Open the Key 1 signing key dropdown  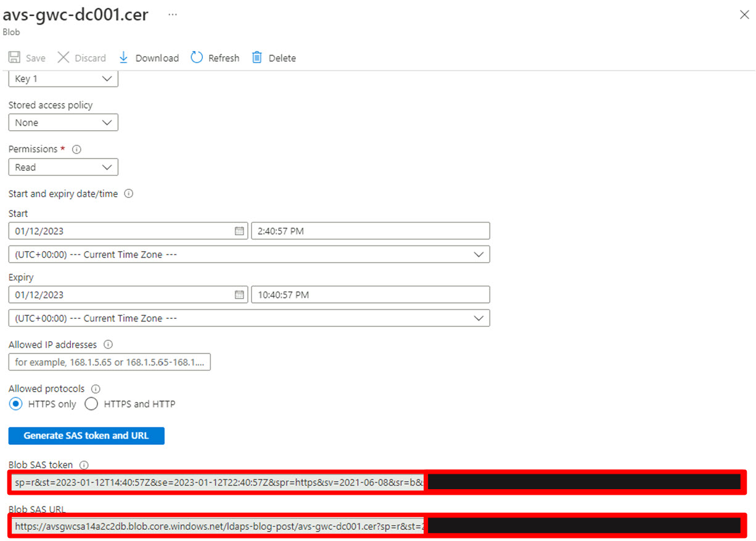pos(63,78)
